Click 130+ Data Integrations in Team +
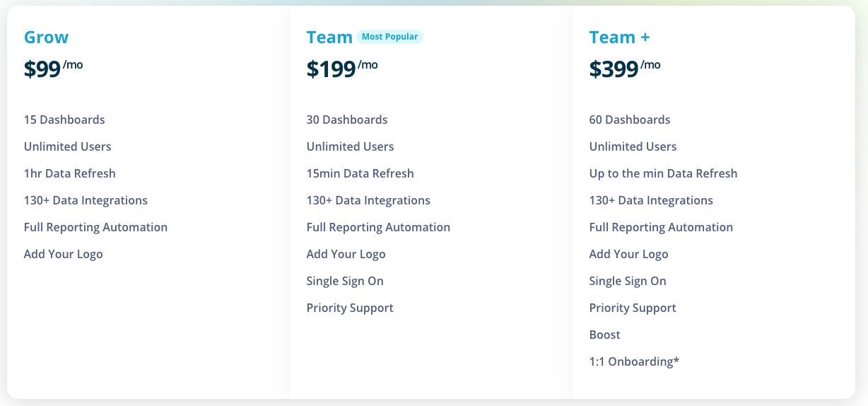The image size is (868, 406). coord(651,200)
